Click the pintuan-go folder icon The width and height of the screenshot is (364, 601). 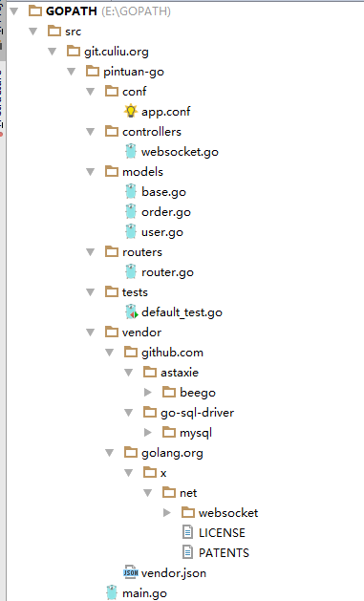[93, 71]
